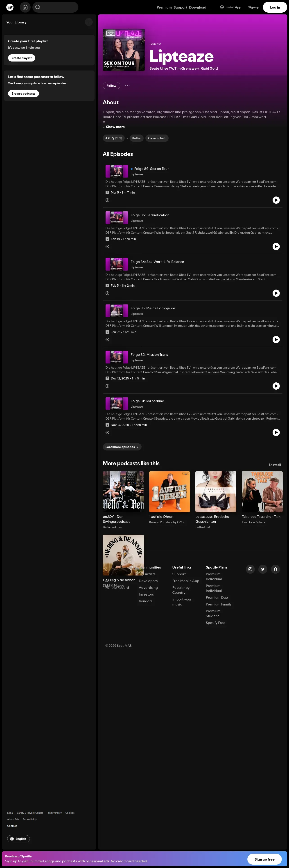Image resolution: width=289 pixels, height=868 pixels.
Task: Open the Download link
Action: coord(197,7)
